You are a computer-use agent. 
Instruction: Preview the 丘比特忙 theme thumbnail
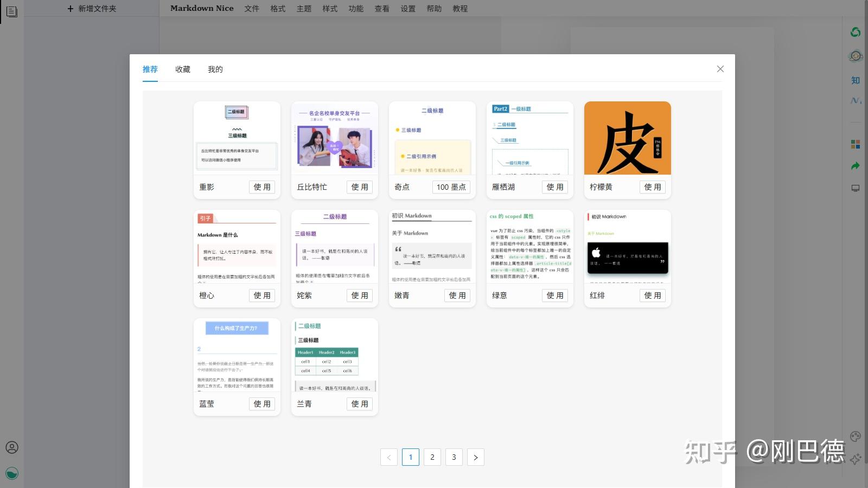pos(335,138)
